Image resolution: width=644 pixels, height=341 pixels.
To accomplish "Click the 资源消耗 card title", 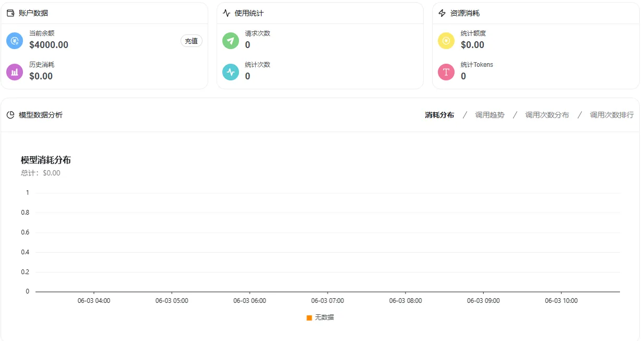I will pos(465,13).
